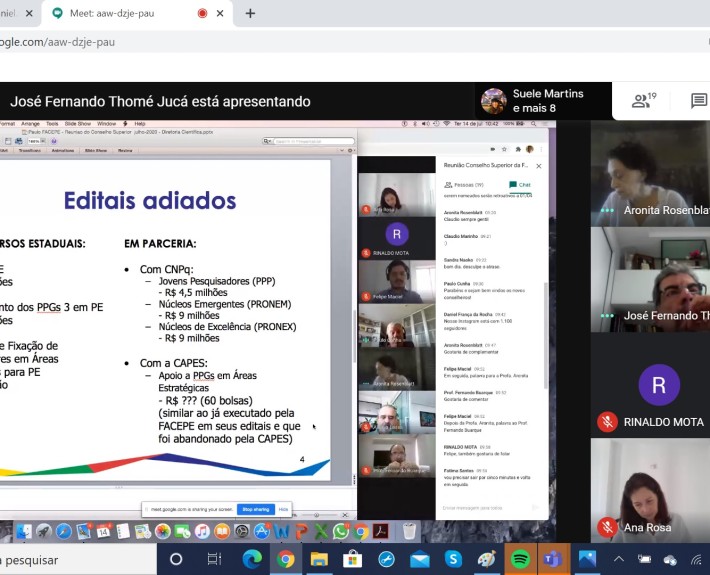Select Aronita Rosenblatt video tile
The image size is (710, 575).
click(x=650, y=174)
